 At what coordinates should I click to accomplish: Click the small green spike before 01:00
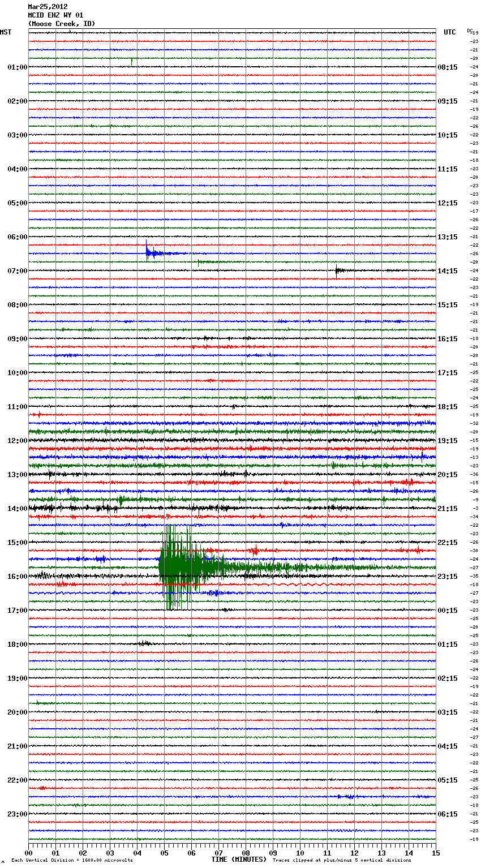point(132,60)
